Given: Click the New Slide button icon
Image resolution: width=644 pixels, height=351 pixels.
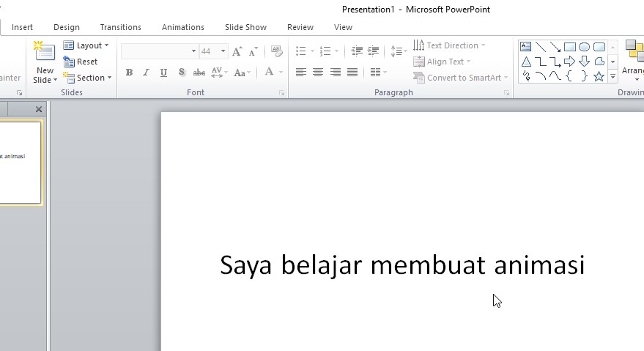Looking at the screenshot, I should click(x=45, y=53).
